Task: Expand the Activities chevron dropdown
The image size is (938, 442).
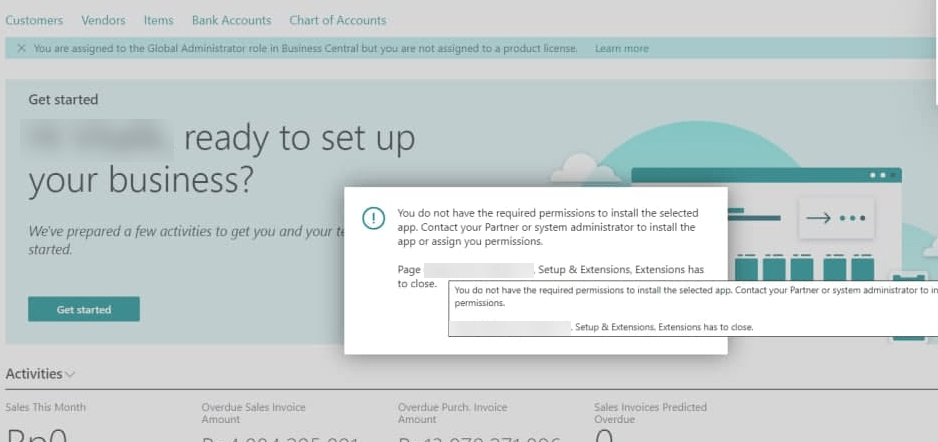Action: pyautogui.click(x=70, y=374)
